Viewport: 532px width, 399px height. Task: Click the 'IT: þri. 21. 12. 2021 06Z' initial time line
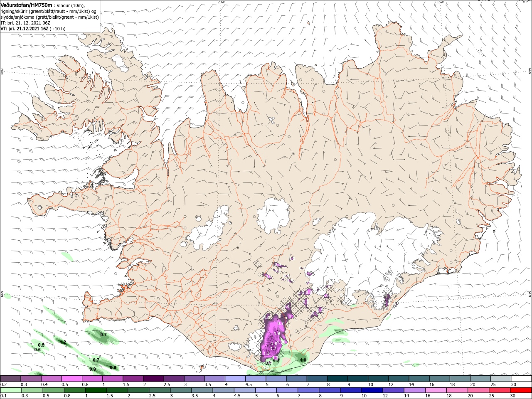[26, 23]
